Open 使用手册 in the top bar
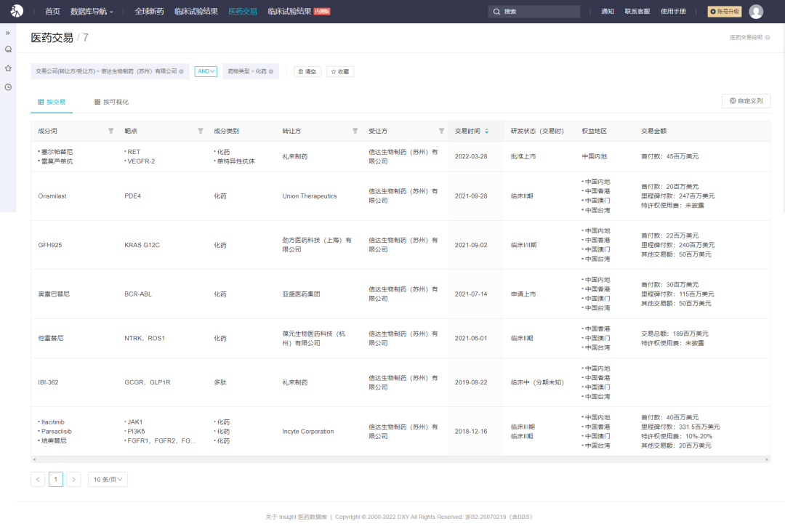785x532 pixels. 673,12
